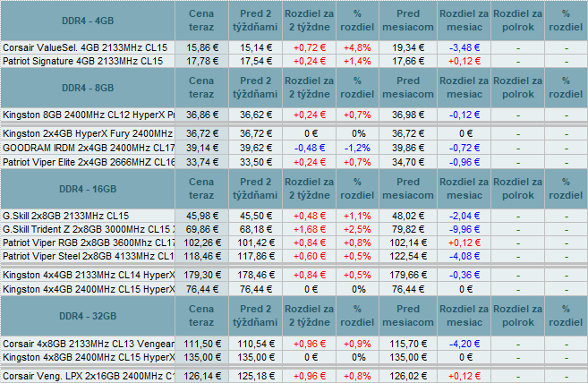Select the DDR4 - 32GB section header
Image resolution: width=588 pixels, height=383 pixels.
pos(88,316)
